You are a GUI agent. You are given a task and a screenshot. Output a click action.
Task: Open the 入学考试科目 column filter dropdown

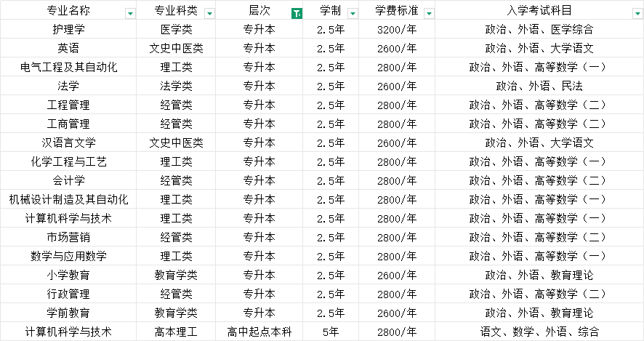(638, 14)
